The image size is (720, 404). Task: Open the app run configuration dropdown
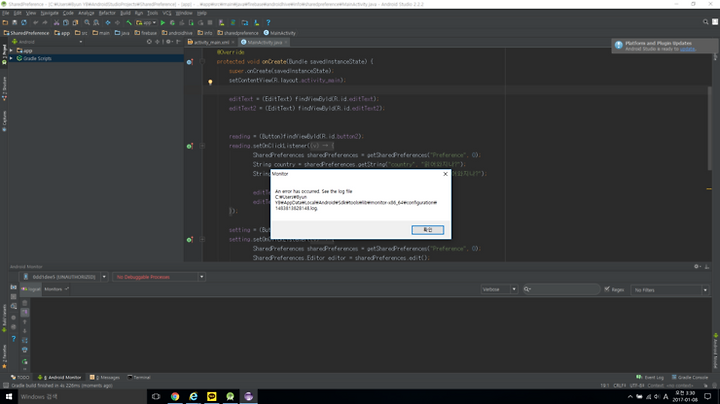[x=146, y=22]
